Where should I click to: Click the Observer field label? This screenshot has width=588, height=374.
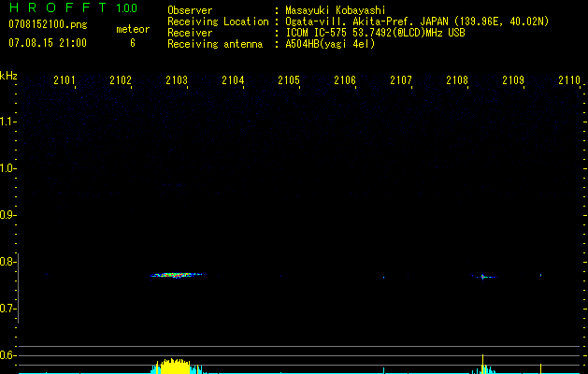tap(190, 10)
